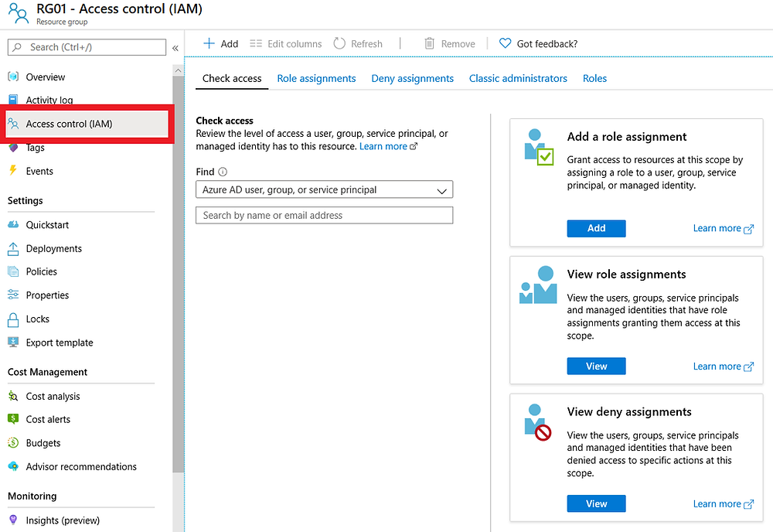Open the Classic administrators tab
This screenshot has height=532, width=773.
pyautogui.click(x=518, y=78)
